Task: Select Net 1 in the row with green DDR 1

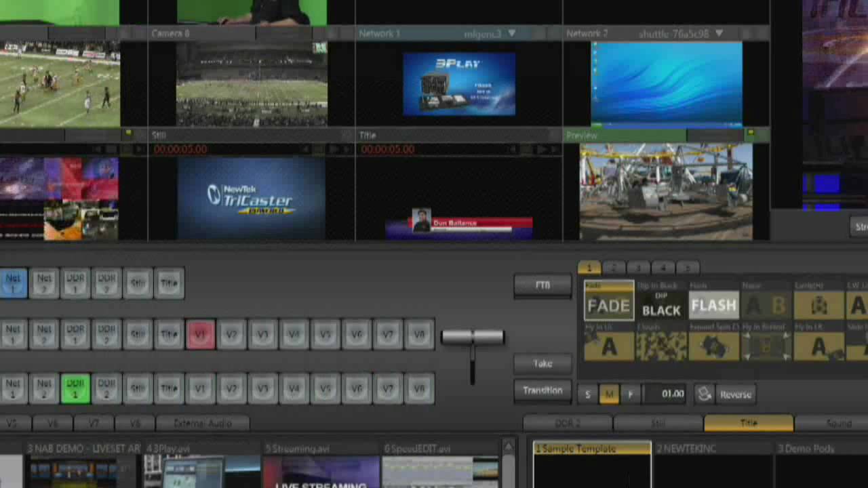Action: (13, 388)
